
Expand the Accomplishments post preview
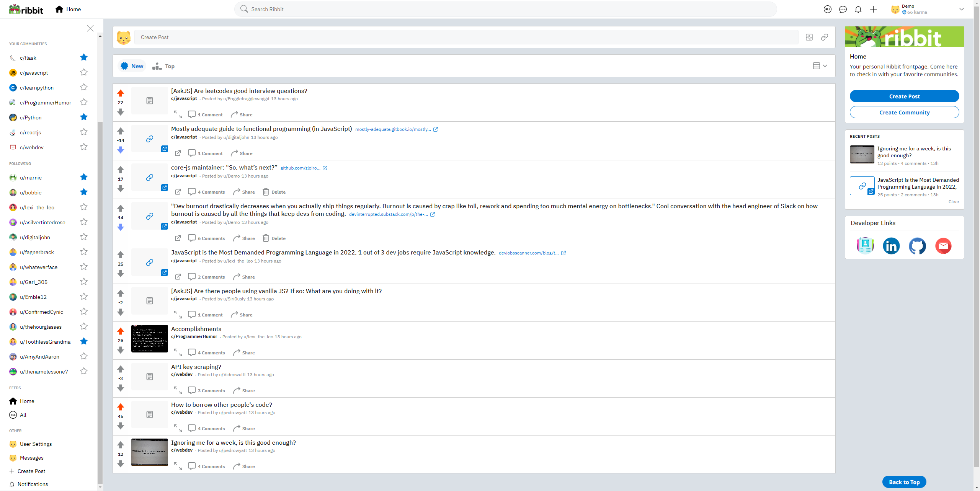click(178, 352)
